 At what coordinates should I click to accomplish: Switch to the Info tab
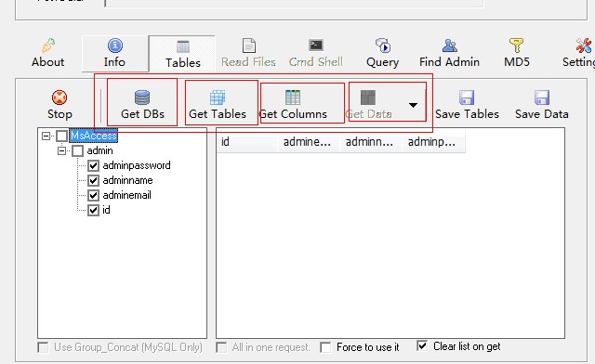pos(114,54)
